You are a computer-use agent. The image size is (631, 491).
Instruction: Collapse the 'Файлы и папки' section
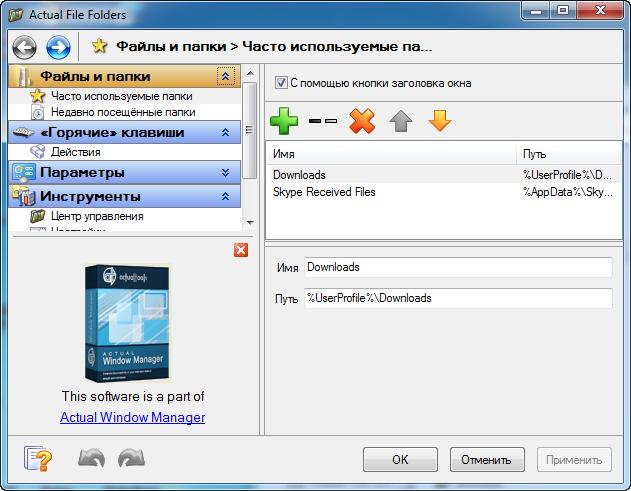coord(225,76)
